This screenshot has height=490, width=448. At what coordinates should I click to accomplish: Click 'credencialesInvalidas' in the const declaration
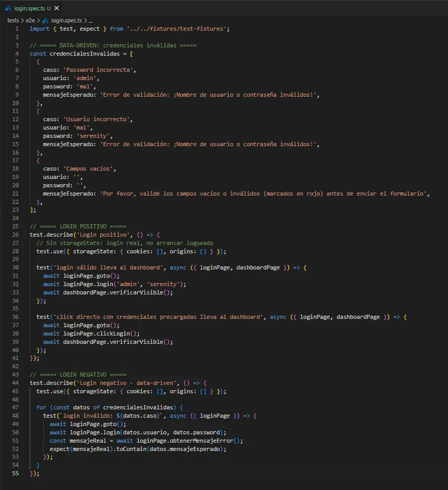pyautogui.click(x=84, y=54)
